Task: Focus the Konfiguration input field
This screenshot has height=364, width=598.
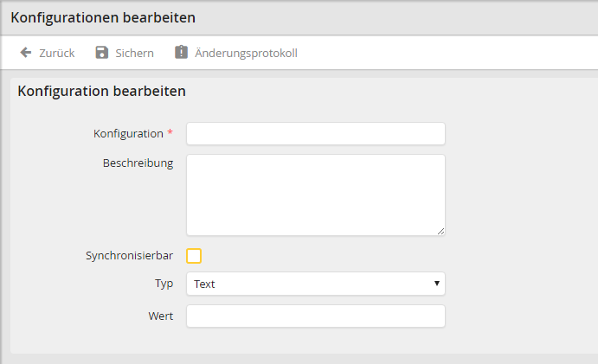Action: click(315, 134)
